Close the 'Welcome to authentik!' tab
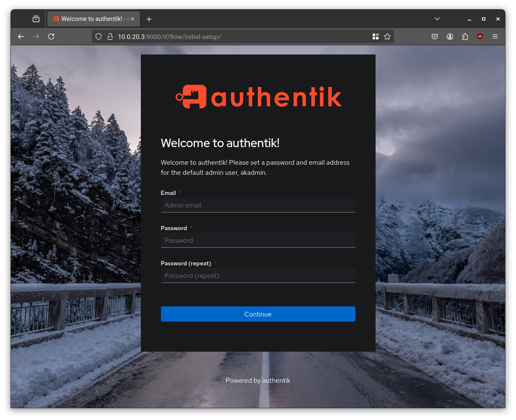Screen dimensions: 516x420 click(132, 19)
